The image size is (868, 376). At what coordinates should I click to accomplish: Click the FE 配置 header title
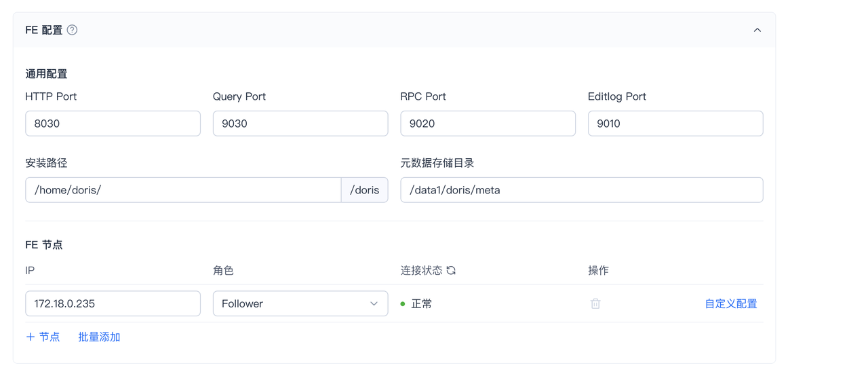coord(44,30)
